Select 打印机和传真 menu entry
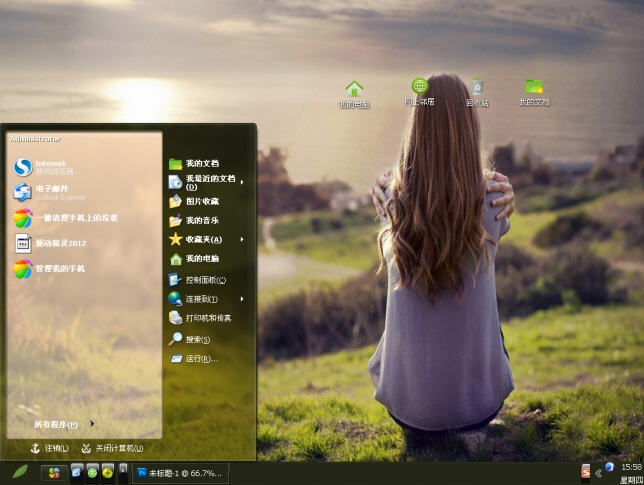 (206, 318)
